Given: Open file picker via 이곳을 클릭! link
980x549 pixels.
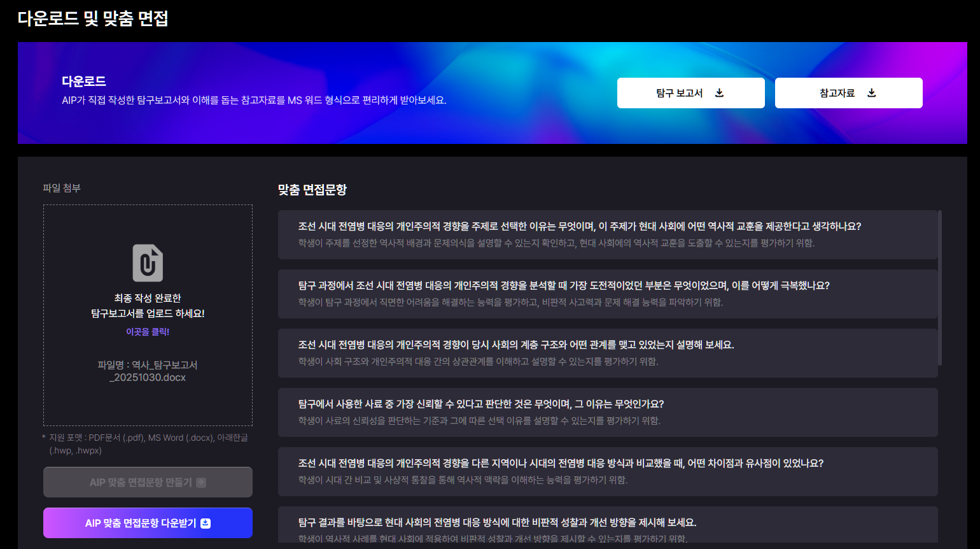Looking at the screenshot, I should pos(148,331).
